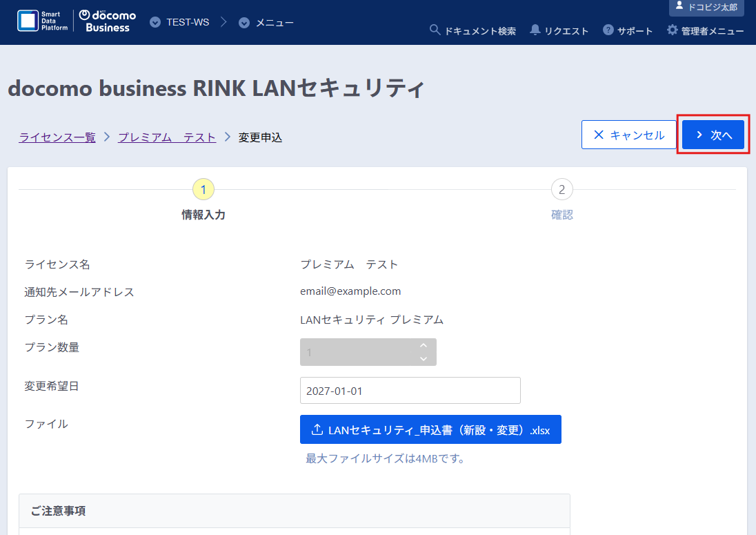Select step 2 確認 circle
The width and height of the screenshot is (756, 535).
pos(561,190)
